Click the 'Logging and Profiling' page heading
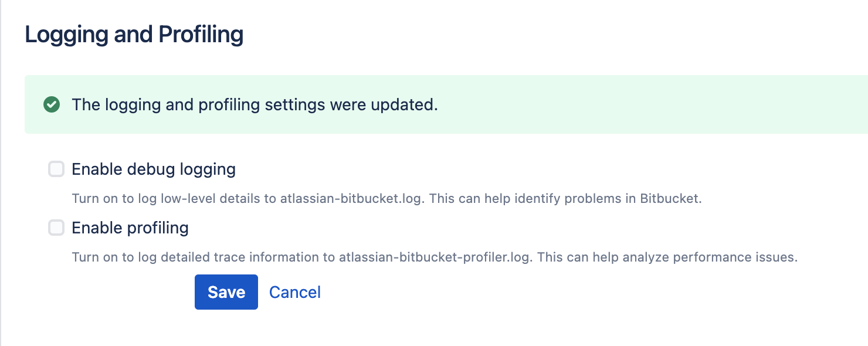Image resolution: width=868 pixels, height=346 pixels. [134, 35]
